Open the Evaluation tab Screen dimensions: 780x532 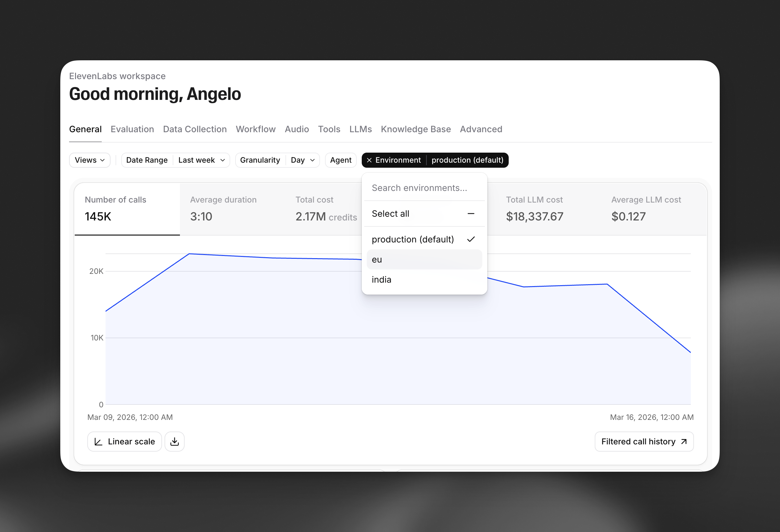[132, 129]
